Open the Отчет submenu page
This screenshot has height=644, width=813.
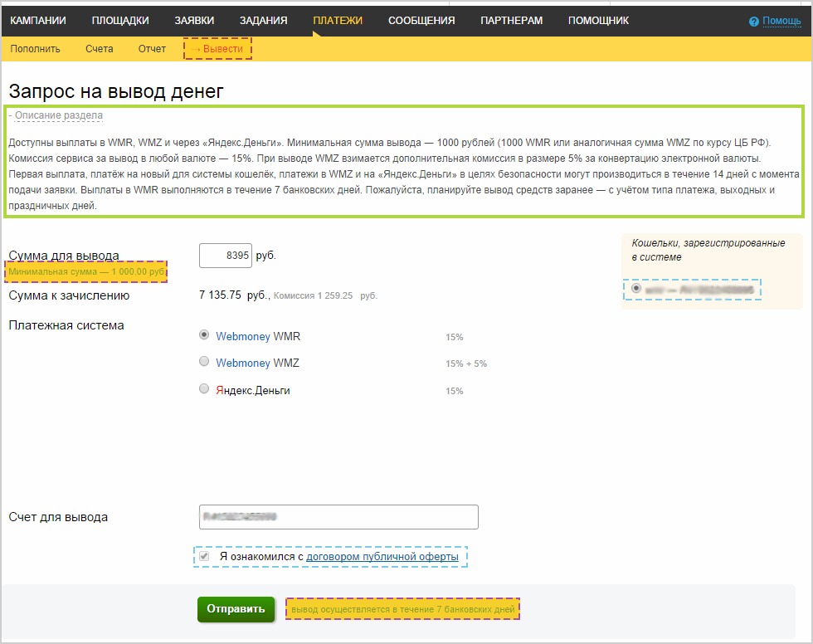[x=153, y=49]
